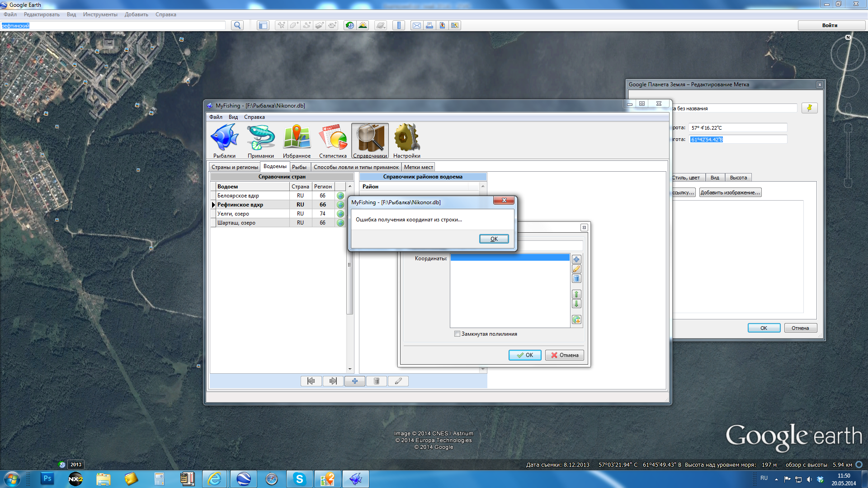Viewport: 868px width, 488px height.
Task: Click the placemark pin icon button
Action: 810,108
